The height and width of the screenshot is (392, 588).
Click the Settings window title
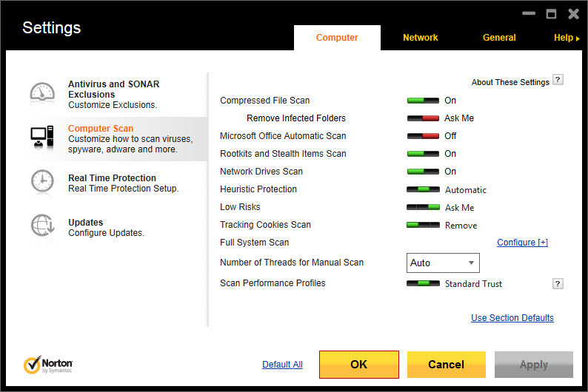(x=51, y=27)
